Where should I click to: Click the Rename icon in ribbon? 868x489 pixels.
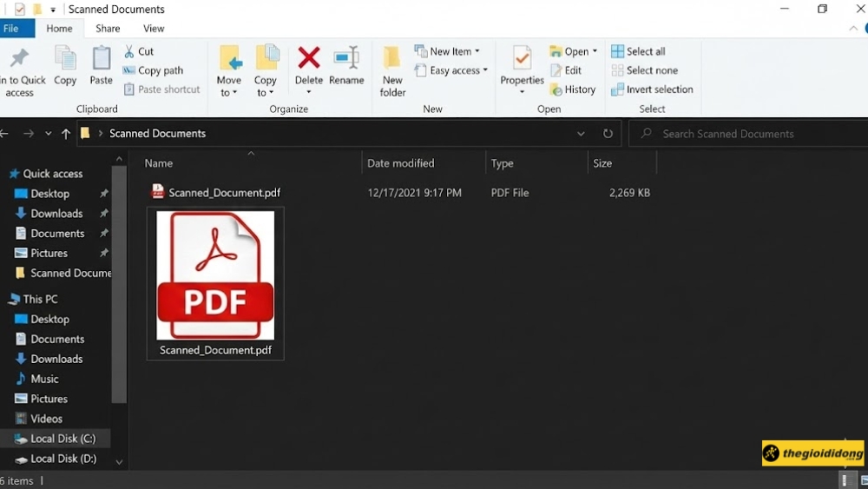click(x=346, y=61)
